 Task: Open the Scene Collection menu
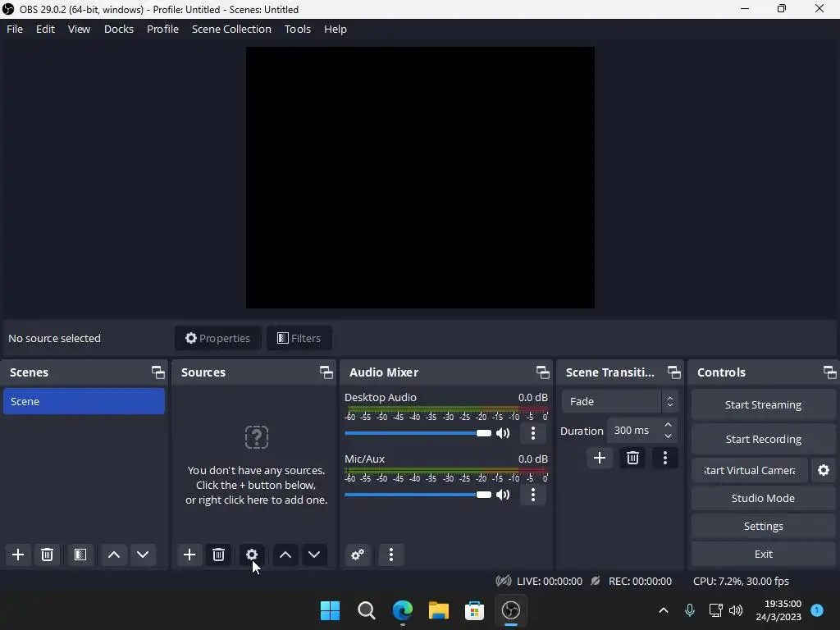[231, 29]
